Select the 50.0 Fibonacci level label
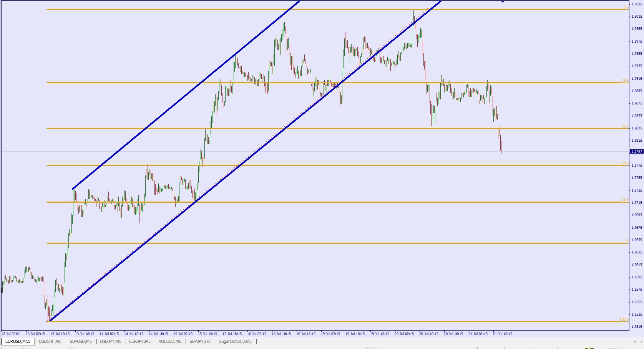644x349 pixels. 625,163
